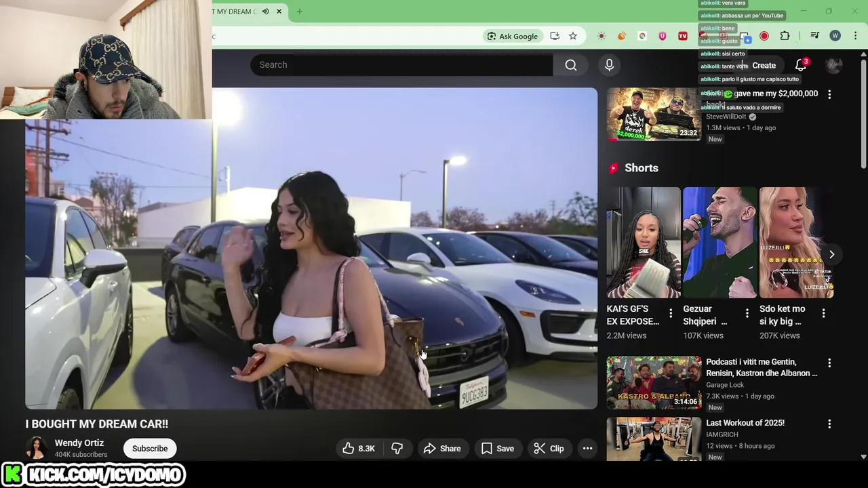The width and height of the screenshot is (868, 488).
Task: Click the 404K subscribers count text
Action: tap(81, 455)
